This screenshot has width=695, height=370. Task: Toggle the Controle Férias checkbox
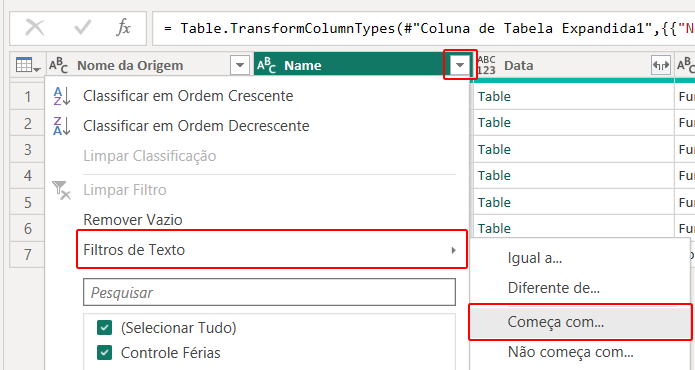[x=105, y=353]
